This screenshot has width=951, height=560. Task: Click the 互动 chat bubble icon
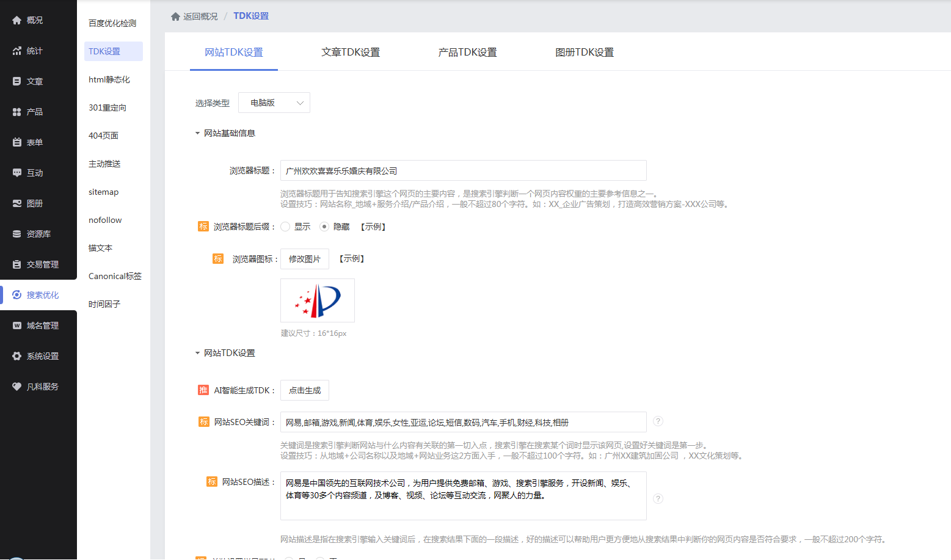pyautogui.click(x=17, y=173)
